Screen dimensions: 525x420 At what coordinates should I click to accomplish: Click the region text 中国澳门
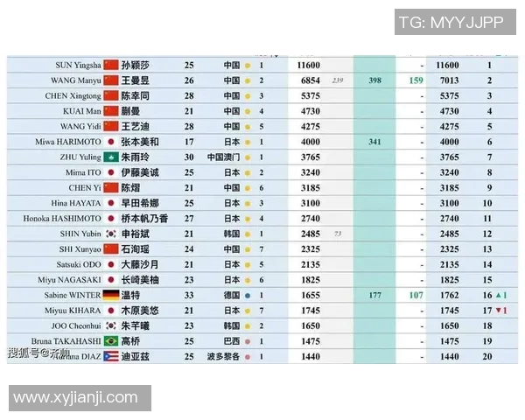(x=223, y=157)
